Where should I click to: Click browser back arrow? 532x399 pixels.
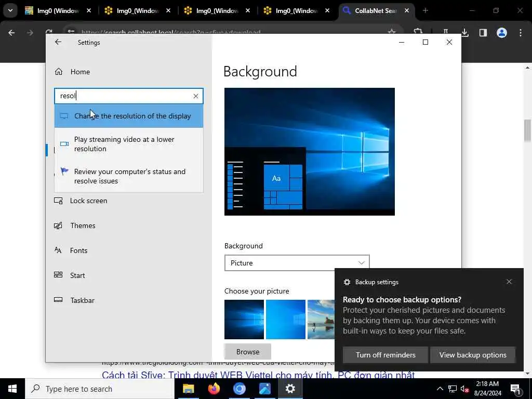pyautogui.click(x=11, y=33)
